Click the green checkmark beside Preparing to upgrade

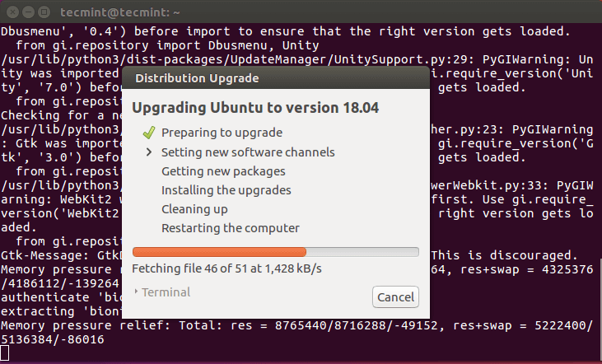[149, 133]
